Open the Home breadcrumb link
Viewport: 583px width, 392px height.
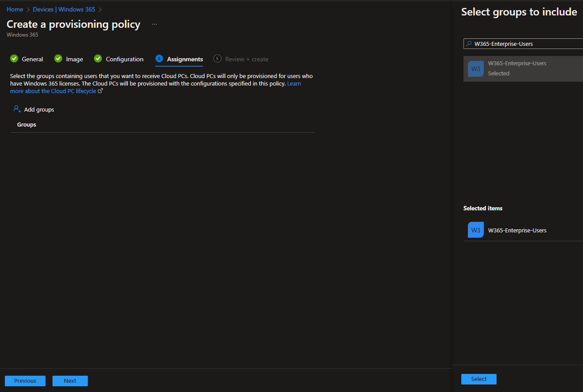point(15,9)
